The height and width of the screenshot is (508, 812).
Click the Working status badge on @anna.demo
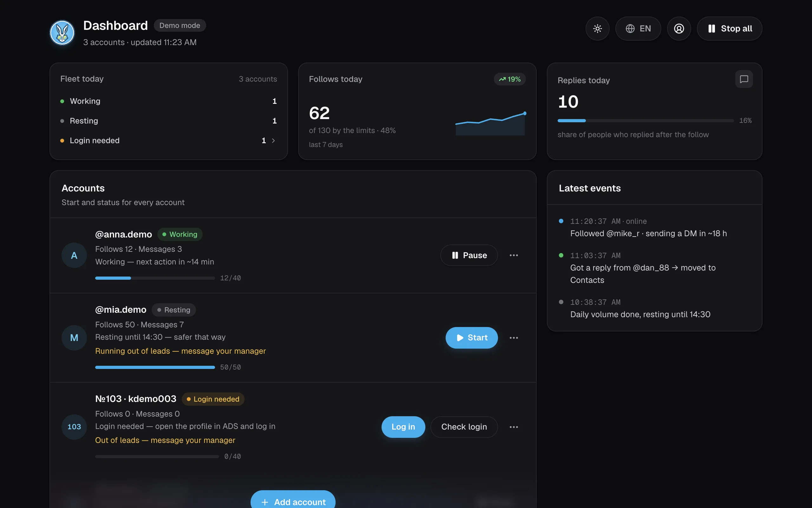click(x=180, y=235)
